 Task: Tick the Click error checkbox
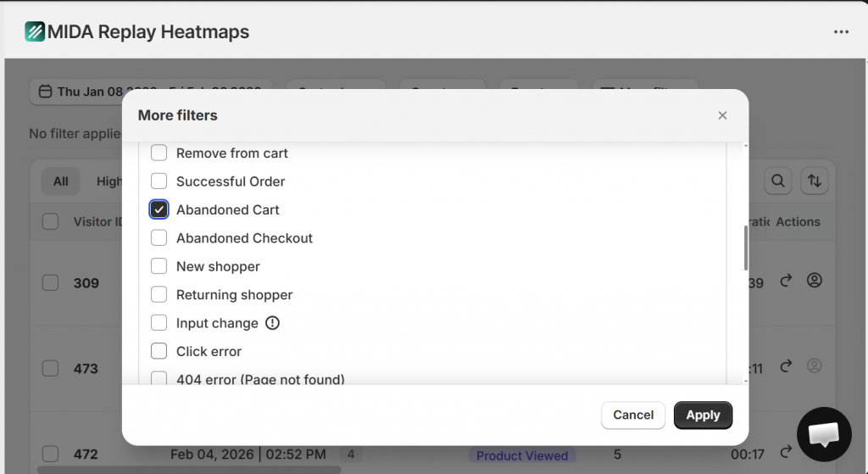tap(159, 351)
